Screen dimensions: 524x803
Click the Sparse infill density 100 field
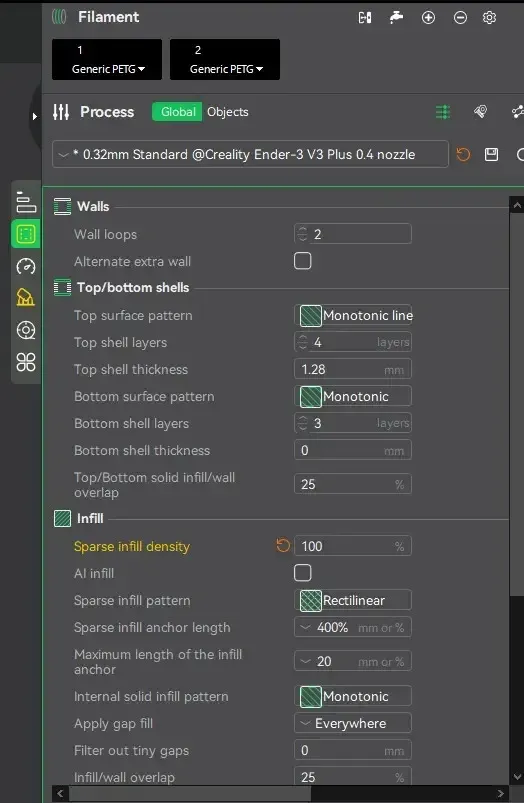pyautogui.click(x=353, y=546)
